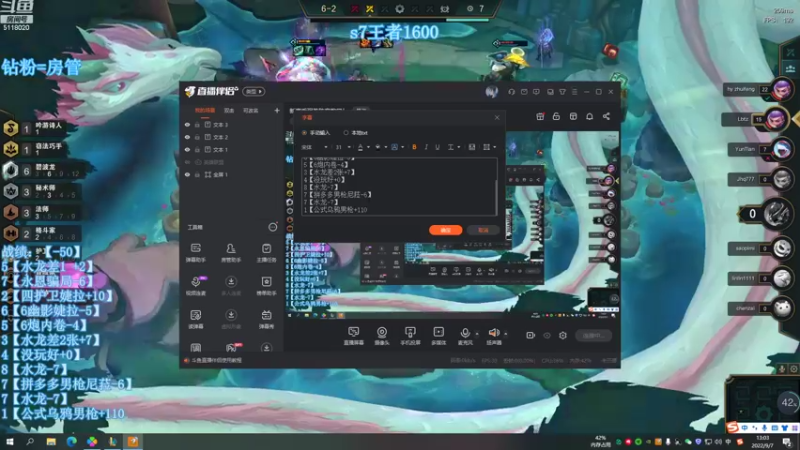Click the feedback message icon in title bar
800x450 pixels.
point(536,92)
